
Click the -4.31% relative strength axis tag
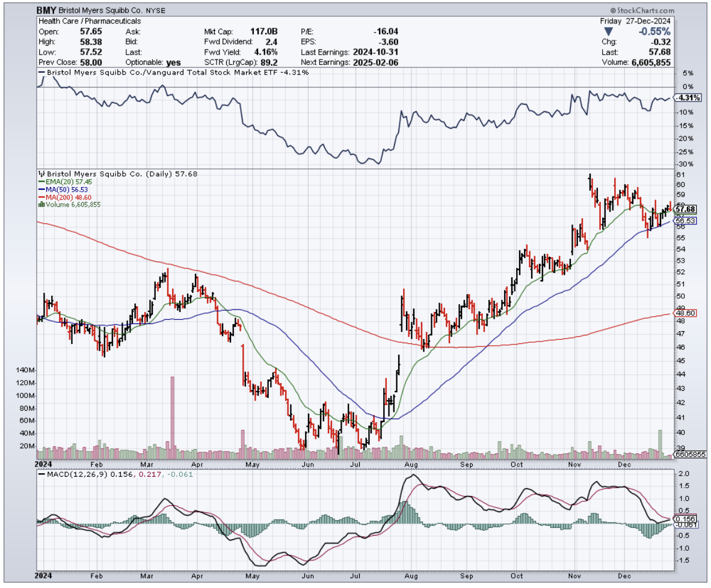point(686,98)
